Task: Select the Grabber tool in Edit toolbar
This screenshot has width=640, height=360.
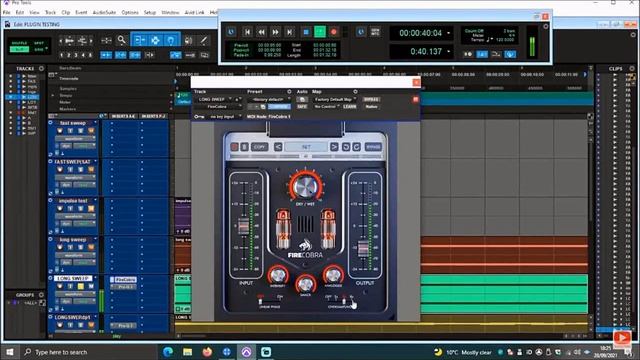Action: pyautogui.click(x=171, y=40)
